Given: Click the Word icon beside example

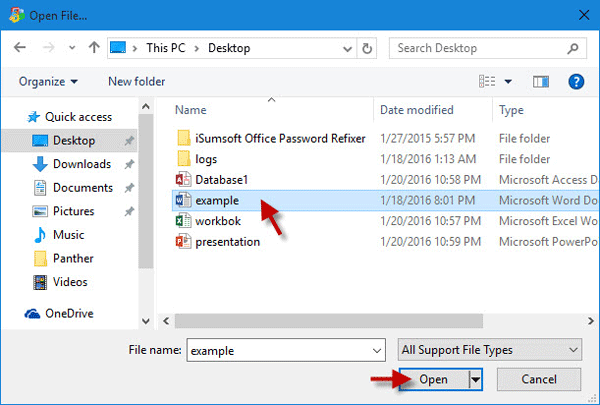Looking at the screenshot, I should (x=183, y=200).
